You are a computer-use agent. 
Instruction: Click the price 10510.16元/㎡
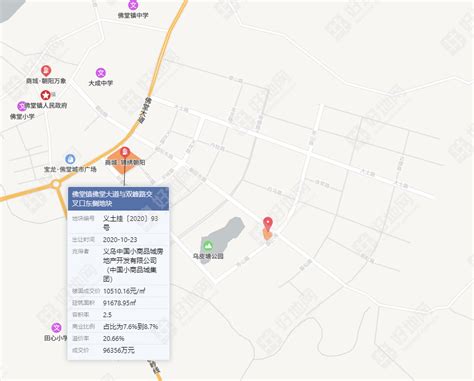(124, 291)
